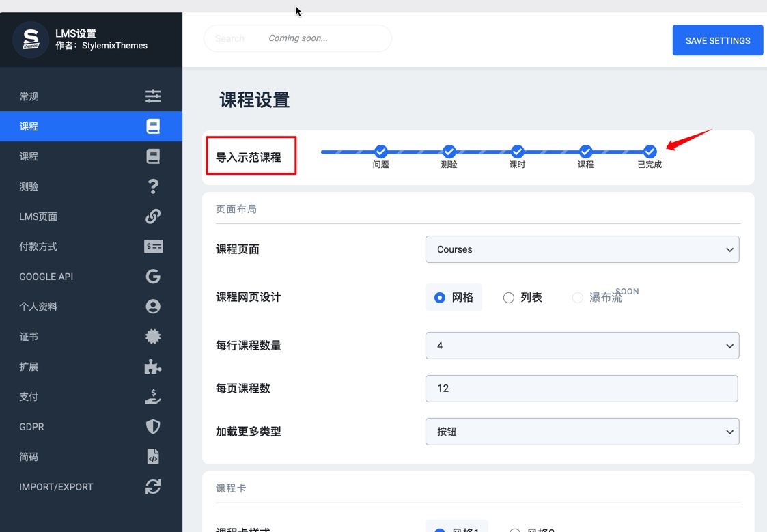Click the 课程 step checkmark in progress bar
This screenshot has width=767, height=532.
pos(585,152)
